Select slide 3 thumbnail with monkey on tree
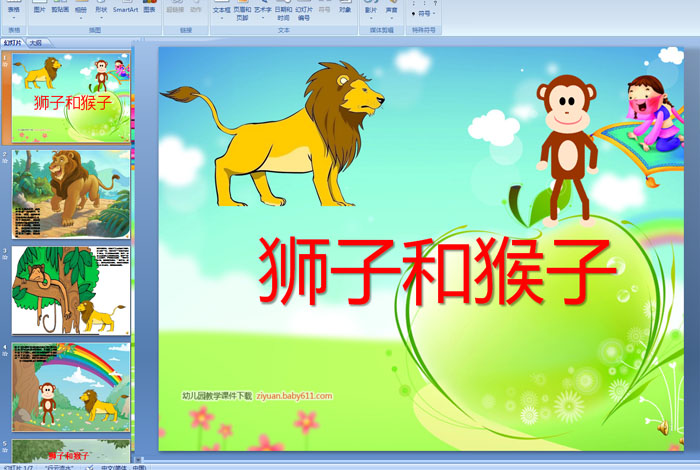Viewport: 700px width, 470px height. coord(71,290)
